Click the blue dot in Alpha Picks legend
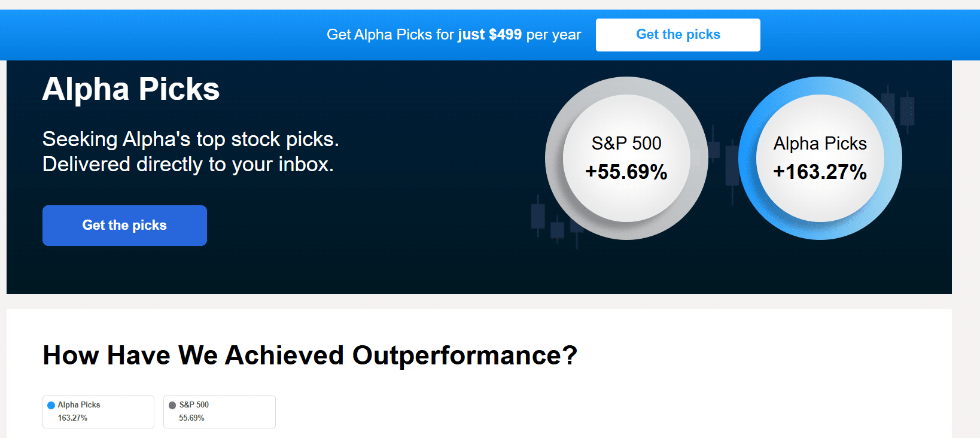Screen dimensions: 980x438 [x=51, y=405]
